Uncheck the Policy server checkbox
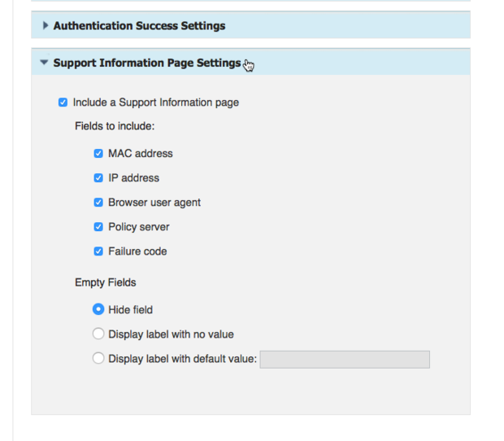 pos(98,227)
